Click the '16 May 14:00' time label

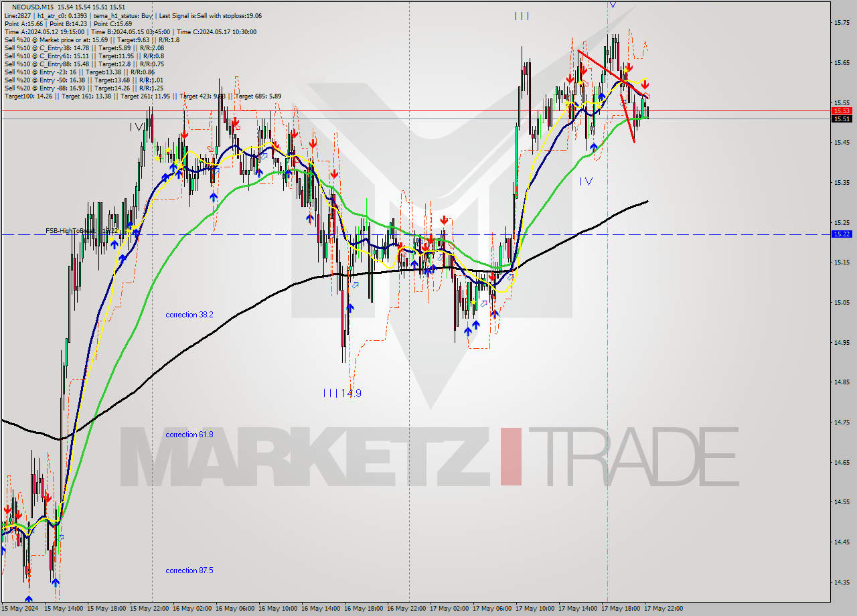322,609
